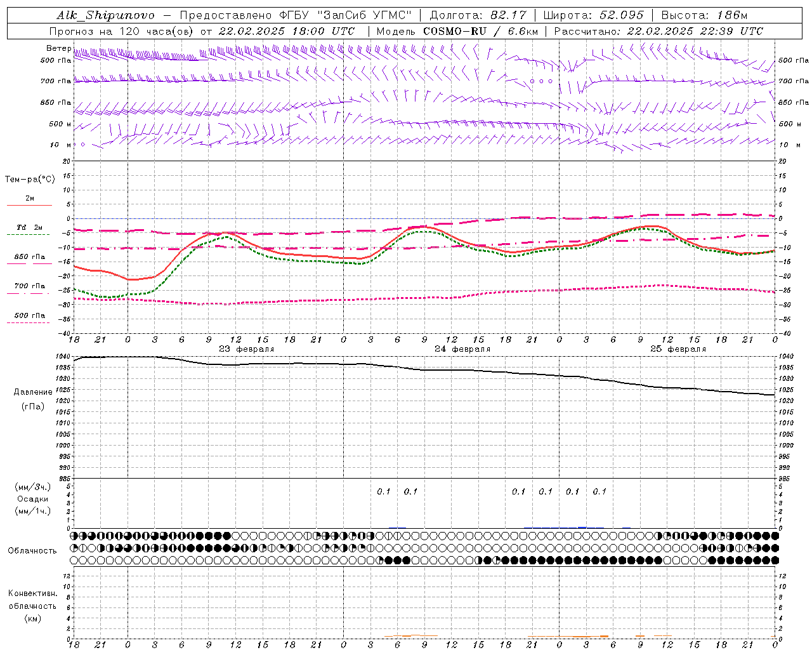The image size is (812, 650).
Task: Click the left 850 гПа wind level label
Action: click(x=56, y=102)
